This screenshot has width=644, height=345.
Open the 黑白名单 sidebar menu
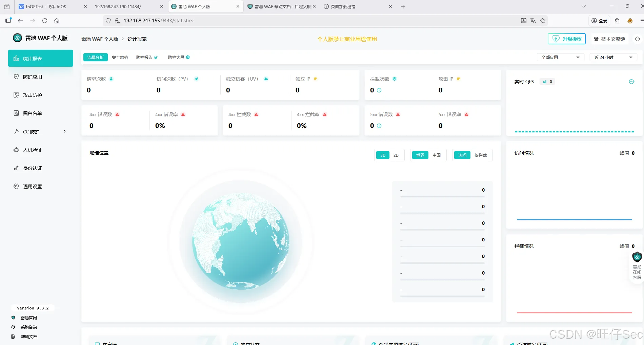pos(41,113)
